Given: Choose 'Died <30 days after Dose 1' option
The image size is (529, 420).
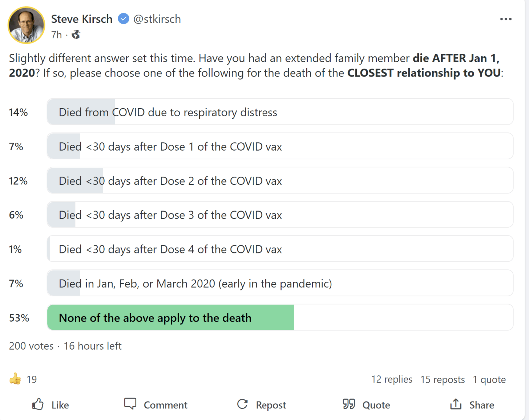Looking at the screenshot, I should (x=280, y=146).
